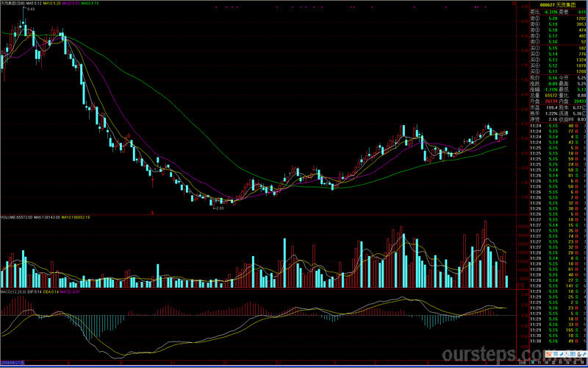
Task: Click the 涨幅 -1.71% value
Action: [x=551, y=89]
